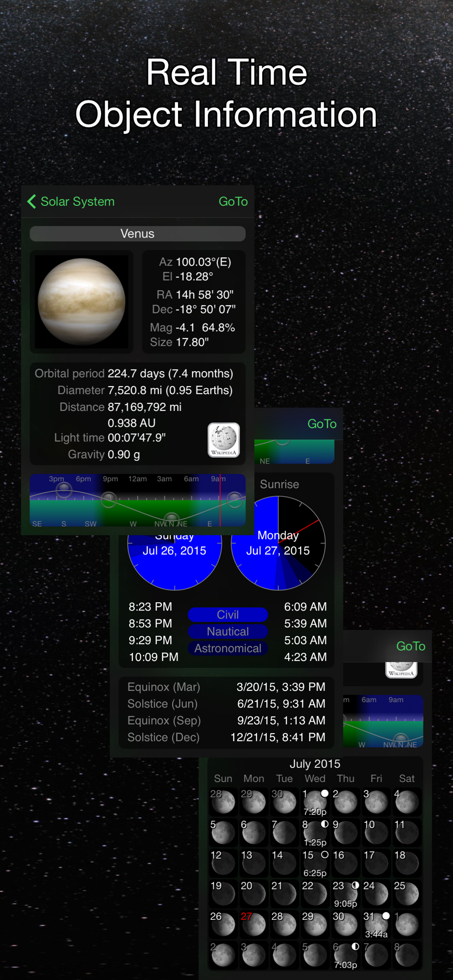Tap the Mag -4.1 64.8% reading

(x=192, y=327)
